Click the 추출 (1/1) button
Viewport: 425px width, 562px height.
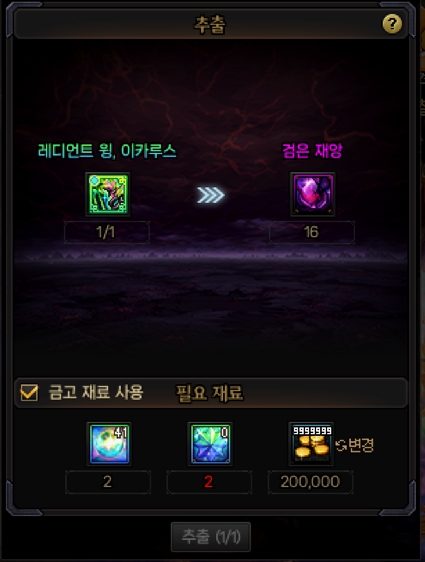211,537
